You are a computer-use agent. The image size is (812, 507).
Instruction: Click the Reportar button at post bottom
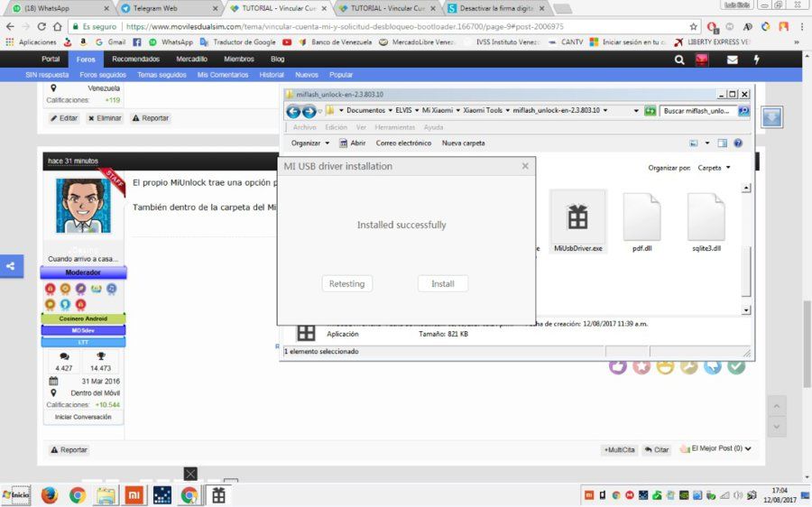pyautogui.click(x=69, y=449)
